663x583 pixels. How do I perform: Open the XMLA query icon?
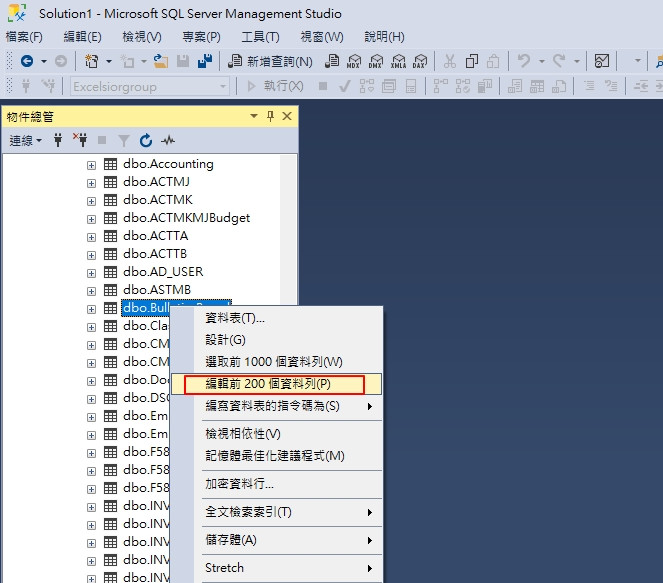(x=398, y=61)
